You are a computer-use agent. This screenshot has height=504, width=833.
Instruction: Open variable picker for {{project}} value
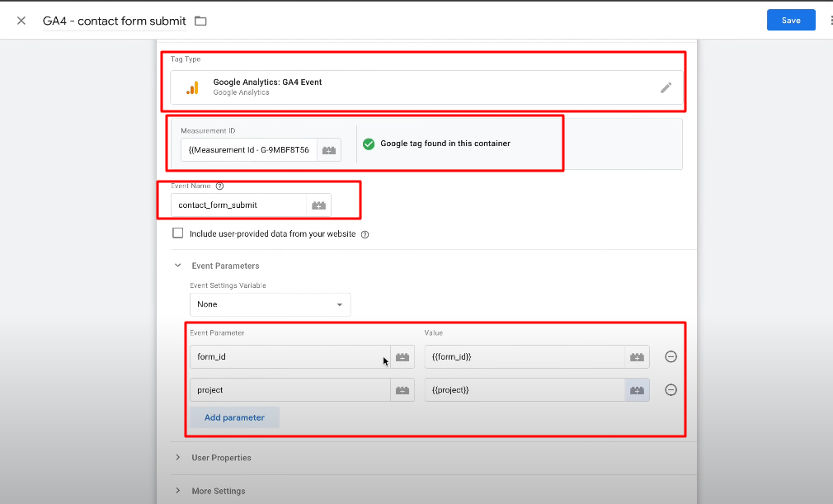point(637,390)
